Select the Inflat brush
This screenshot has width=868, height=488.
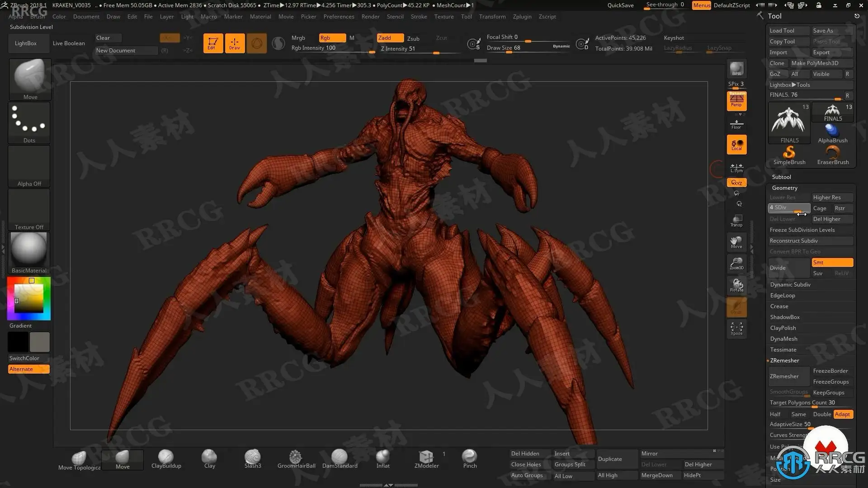[383, 460]
